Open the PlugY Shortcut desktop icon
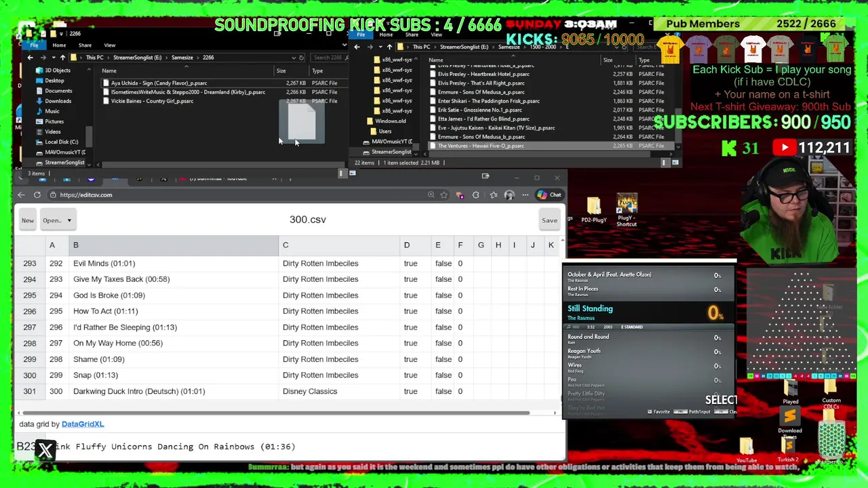 point(627,210)
